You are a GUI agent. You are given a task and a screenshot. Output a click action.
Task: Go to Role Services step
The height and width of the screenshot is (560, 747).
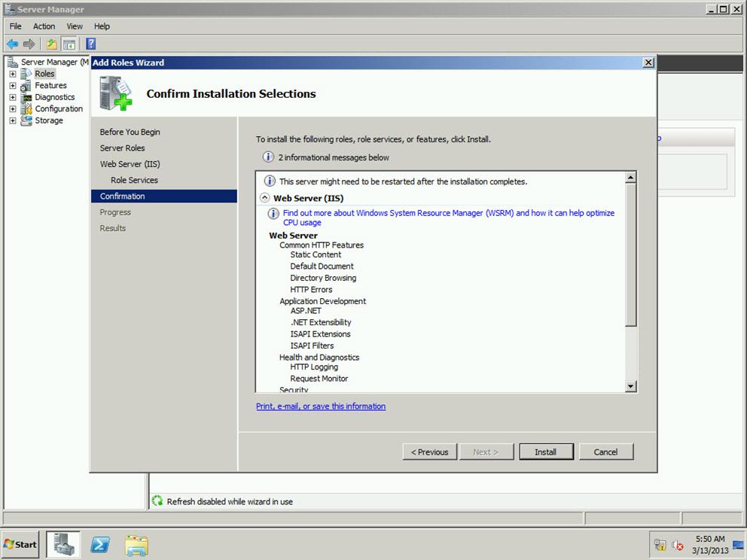[134, 180]
